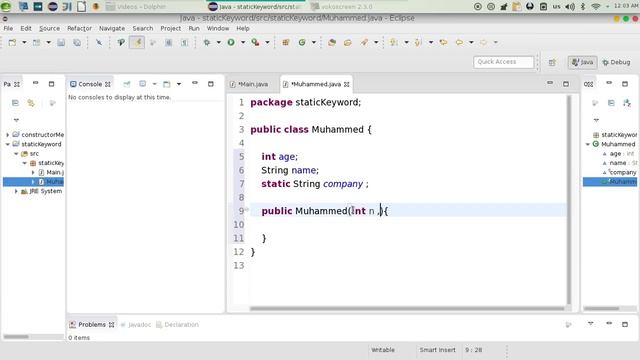Collapse the staticKeyword project node
The image size is (640, 360).
7,144
